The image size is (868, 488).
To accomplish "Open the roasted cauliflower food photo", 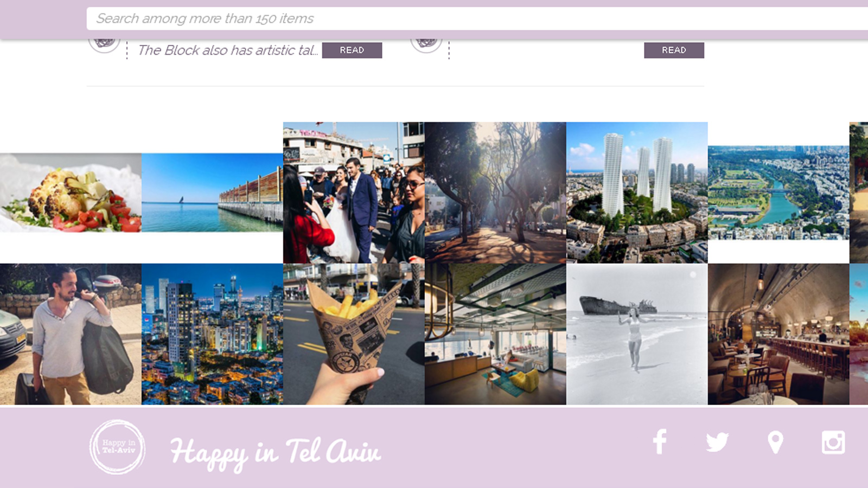I will click(71, 192).
